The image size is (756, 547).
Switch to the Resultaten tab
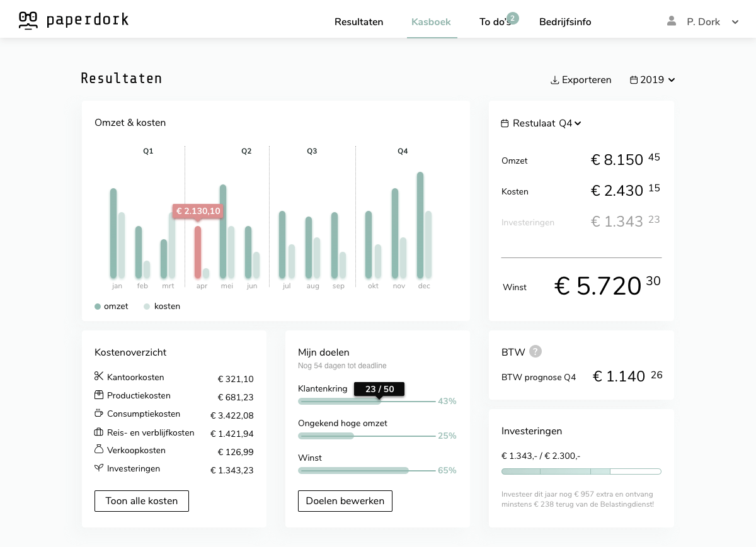tap(358, 22)
